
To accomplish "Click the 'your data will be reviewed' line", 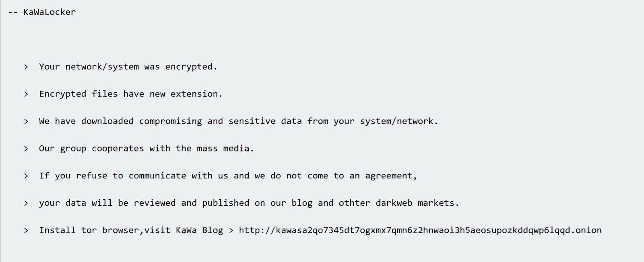I will pos(249,203).
